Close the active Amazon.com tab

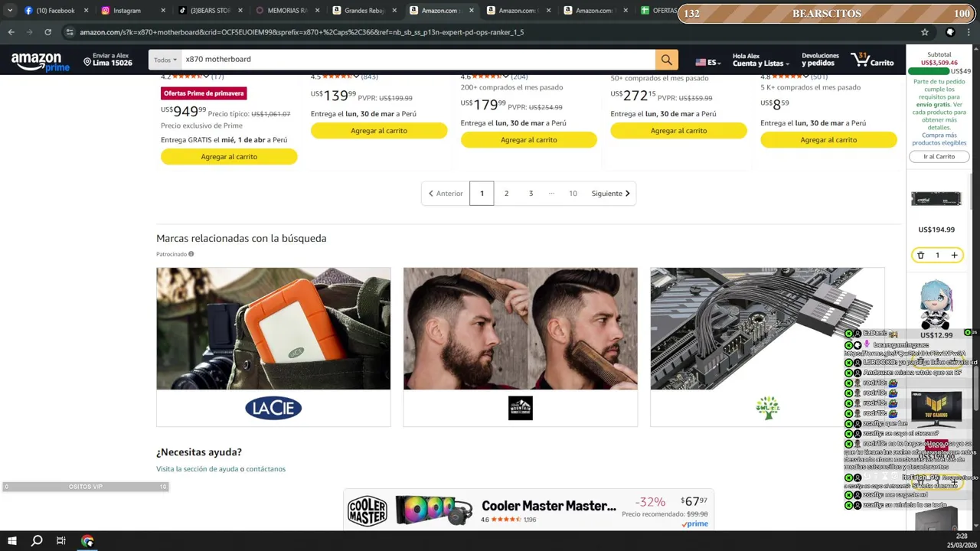pyautogui.click(x=471, y=11)
